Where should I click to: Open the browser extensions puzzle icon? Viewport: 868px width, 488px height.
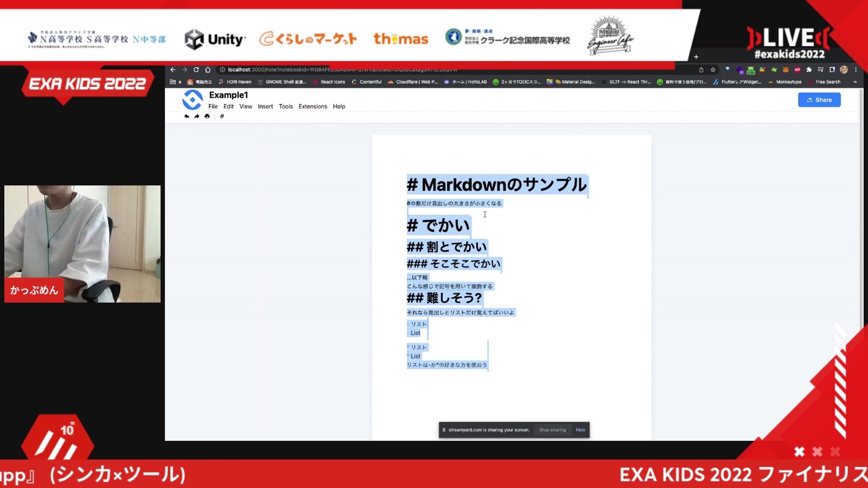pyautogui.click(x=809, y=70)
